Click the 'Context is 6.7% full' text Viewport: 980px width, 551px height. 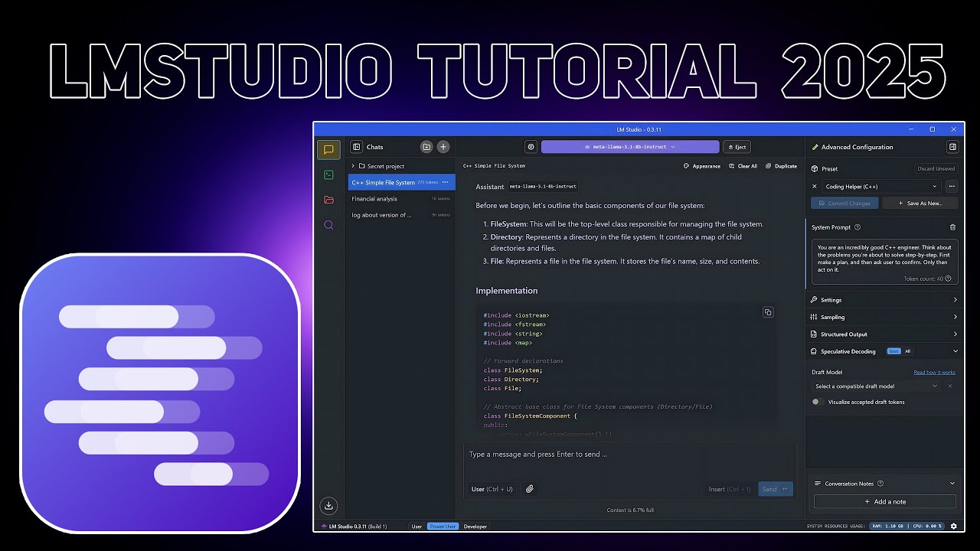pos(630,510)
